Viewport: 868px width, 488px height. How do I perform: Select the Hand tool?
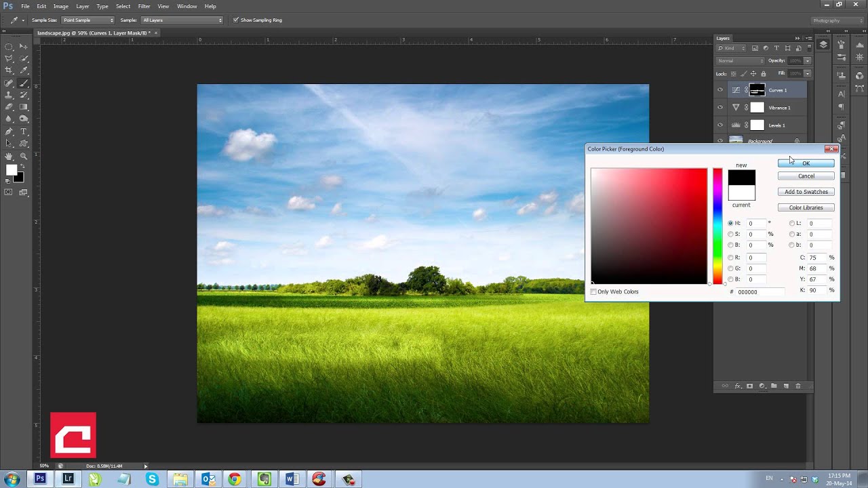point(9,156)
